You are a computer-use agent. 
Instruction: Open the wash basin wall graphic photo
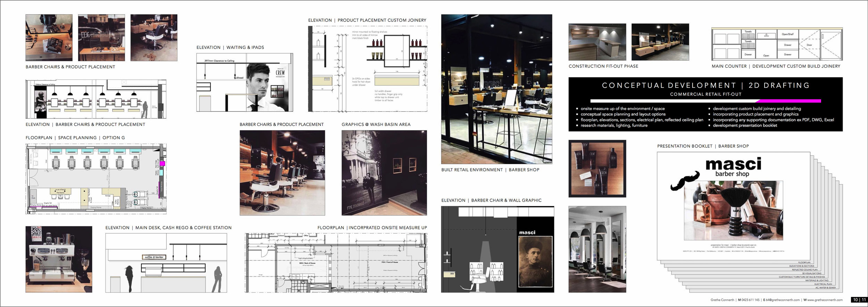pyautogui.click(x=384, y=173)
